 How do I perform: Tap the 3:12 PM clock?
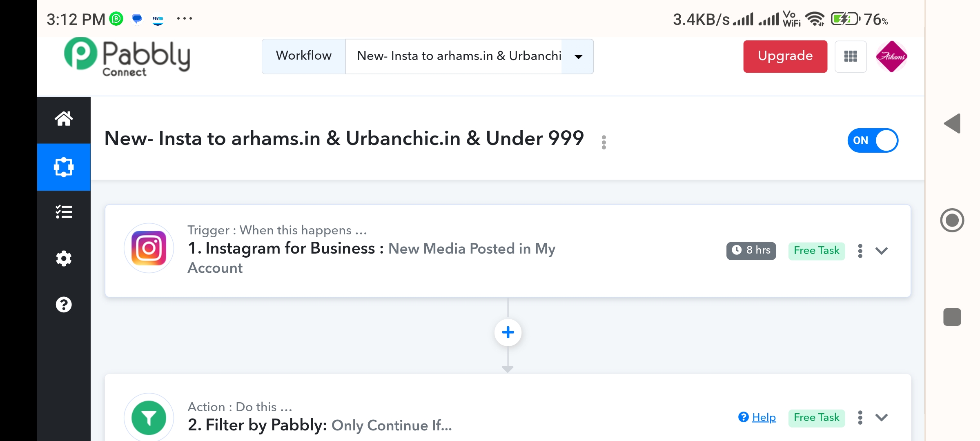point(76,19)
